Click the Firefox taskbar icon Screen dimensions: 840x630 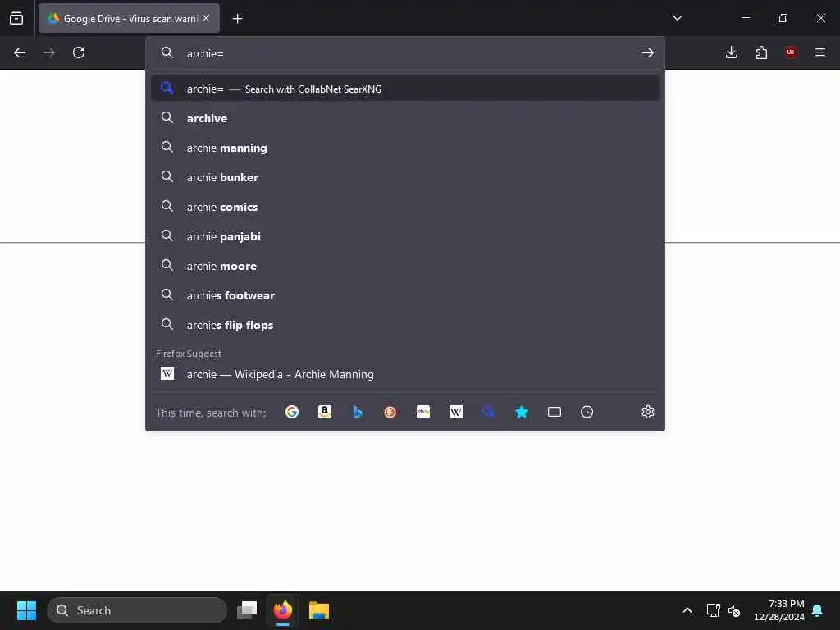283,610
